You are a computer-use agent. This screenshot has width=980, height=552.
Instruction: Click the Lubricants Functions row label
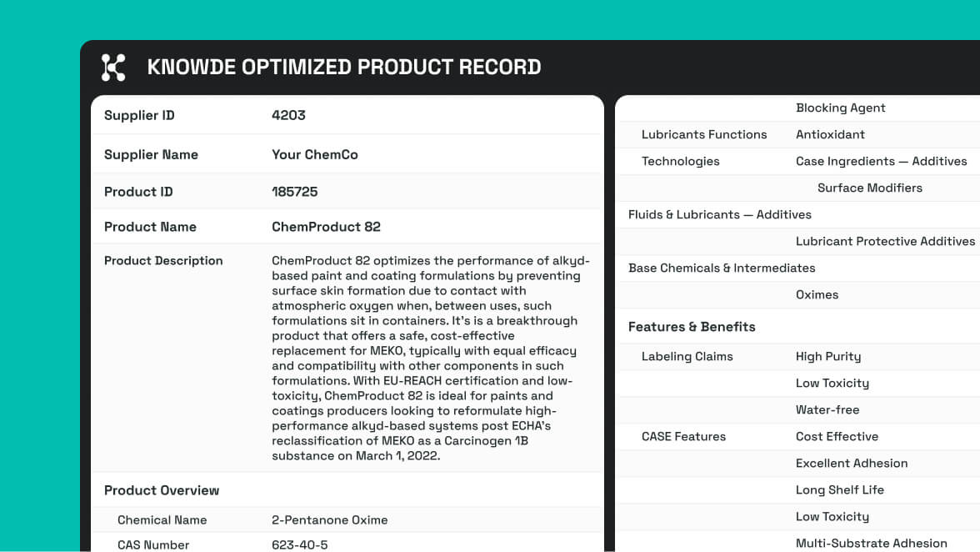(x=703, y=134)
